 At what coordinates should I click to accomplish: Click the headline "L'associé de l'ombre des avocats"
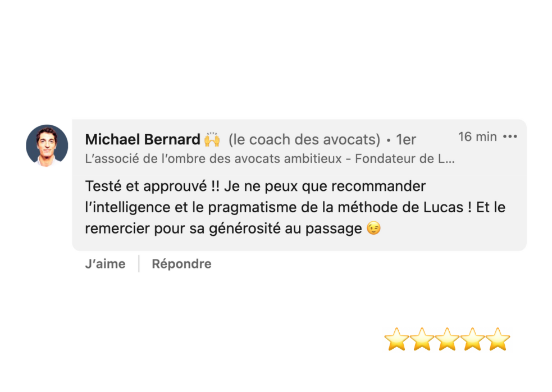[213, 159]
